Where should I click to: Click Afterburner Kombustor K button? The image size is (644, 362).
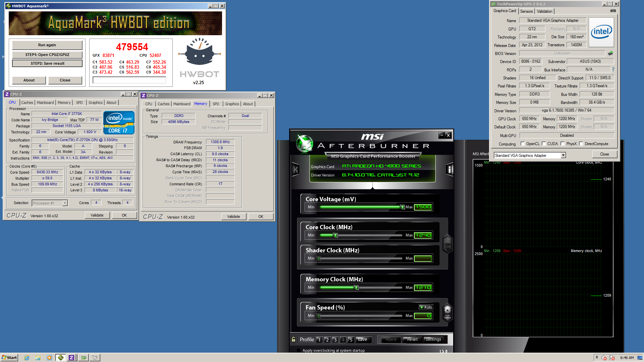coord(296,170)
